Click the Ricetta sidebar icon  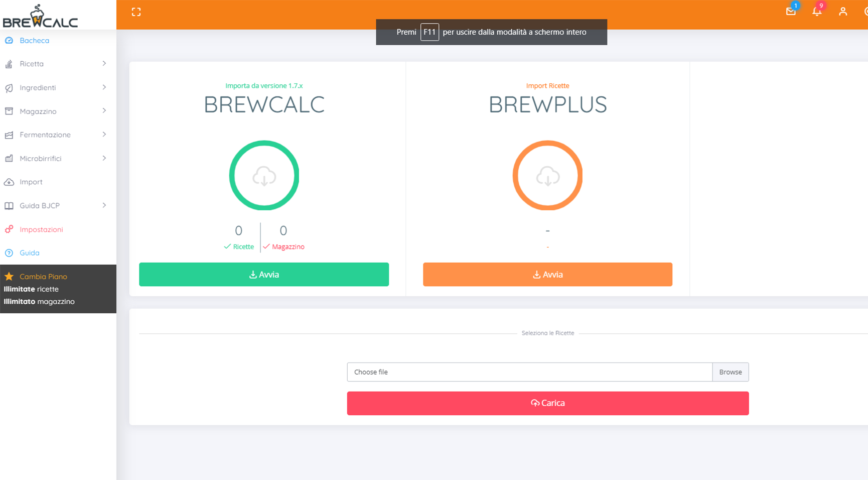pos(9,64)
